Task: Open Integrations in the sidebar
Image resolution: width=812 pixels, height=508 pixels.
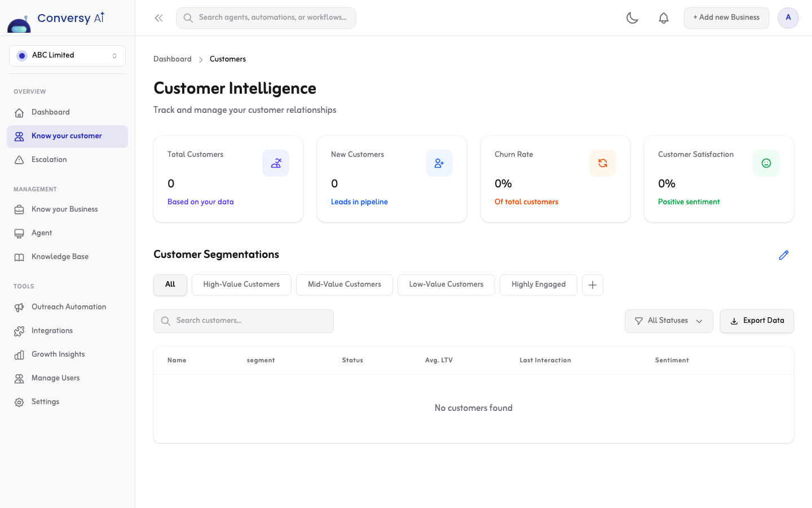Action: tap(67, 331)
